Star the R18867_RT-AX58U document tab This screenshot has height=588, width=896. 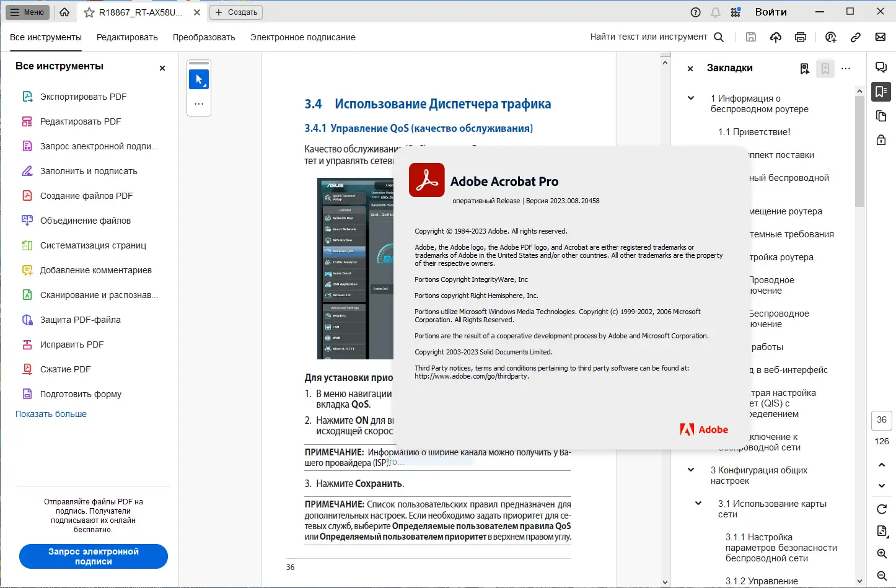click(x=89, y=12)
